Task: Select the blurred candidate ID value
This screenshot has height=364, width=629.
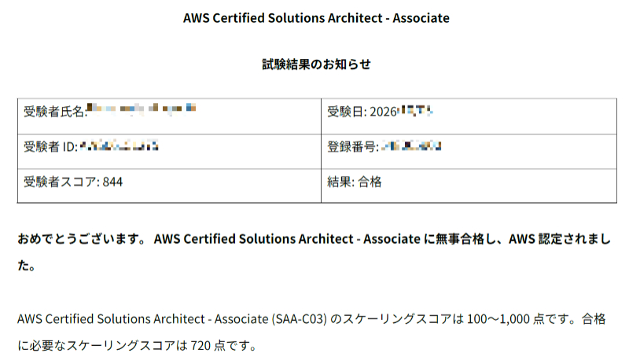Action: tap(120, 145)
